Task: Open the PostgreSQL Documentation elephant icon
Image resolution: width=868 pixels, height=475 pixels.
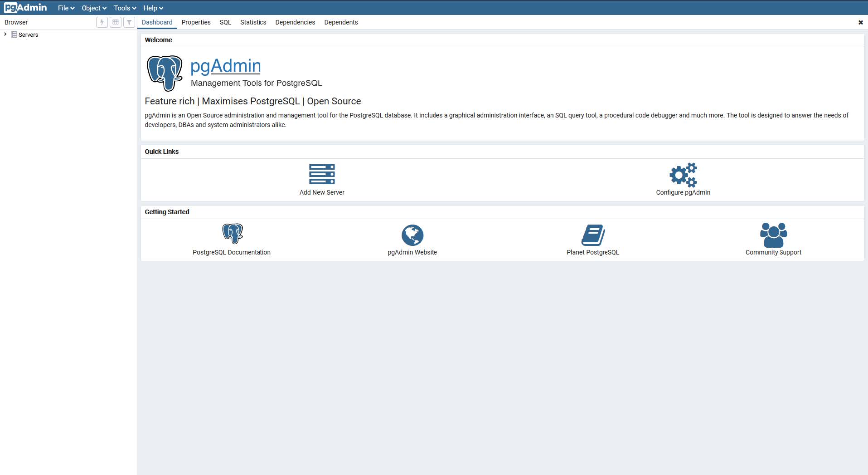Action: tap(232, 234)
